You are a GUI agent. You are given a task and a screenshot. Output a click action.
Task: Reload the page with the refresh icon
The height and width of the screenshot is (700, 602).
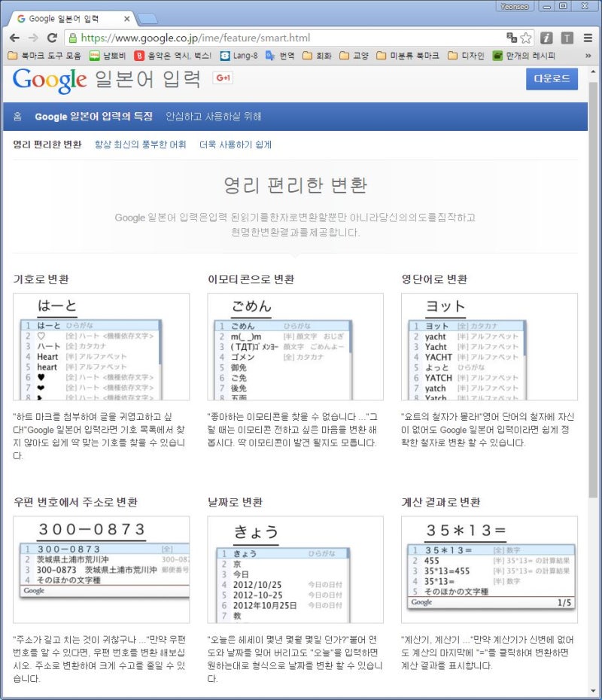pyautogui.click(x=52, y=38)
